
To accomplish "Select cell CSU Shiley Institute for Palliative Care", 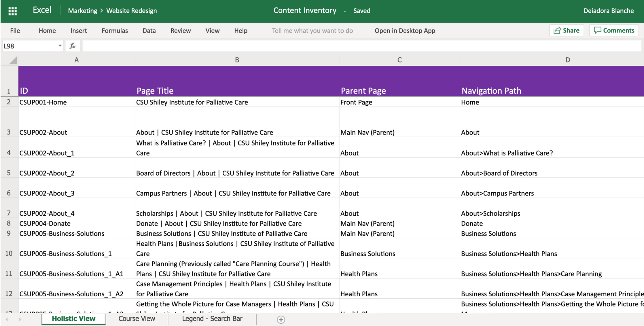I will click(237, 102).
